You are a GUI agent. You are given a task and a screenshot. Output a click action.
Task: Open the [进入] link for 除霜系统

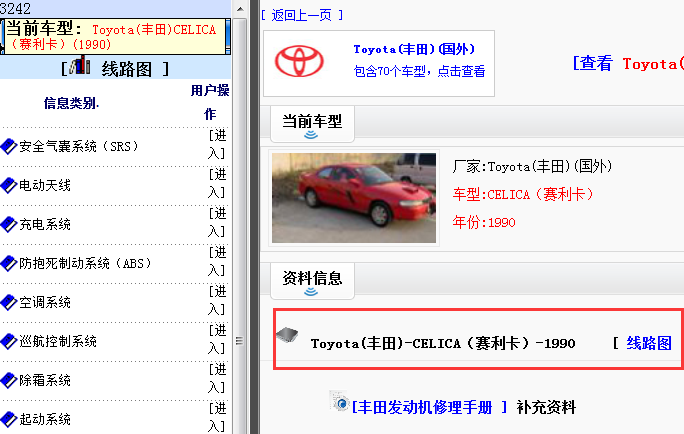click(x=217, y=378)
